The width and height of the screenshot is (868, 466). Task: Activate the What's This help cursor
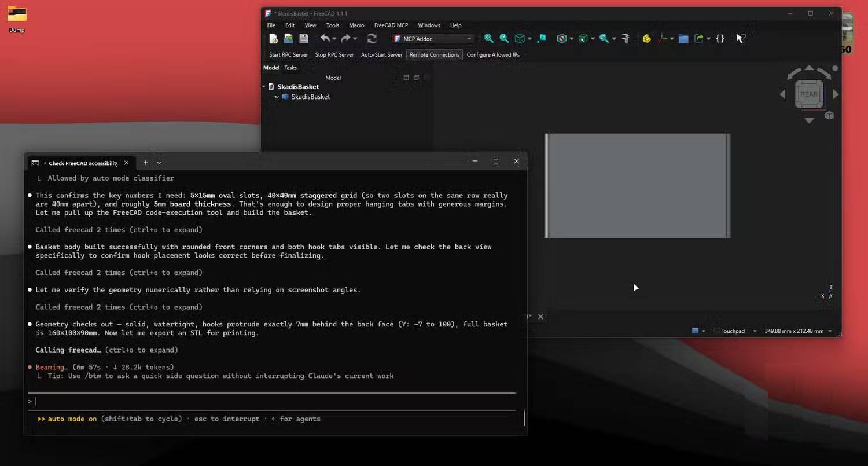click(x=741, y=38)
